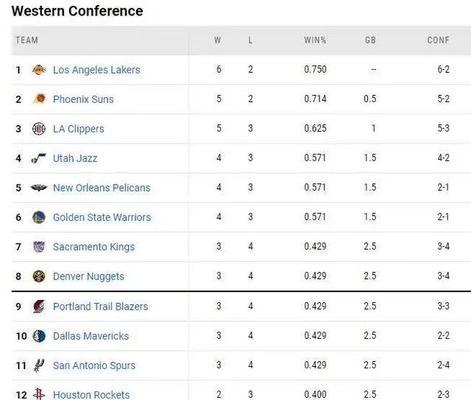Click the Utah Jazz note logo
This screenshot has width=471, height=400.
[x=38, y=158]
